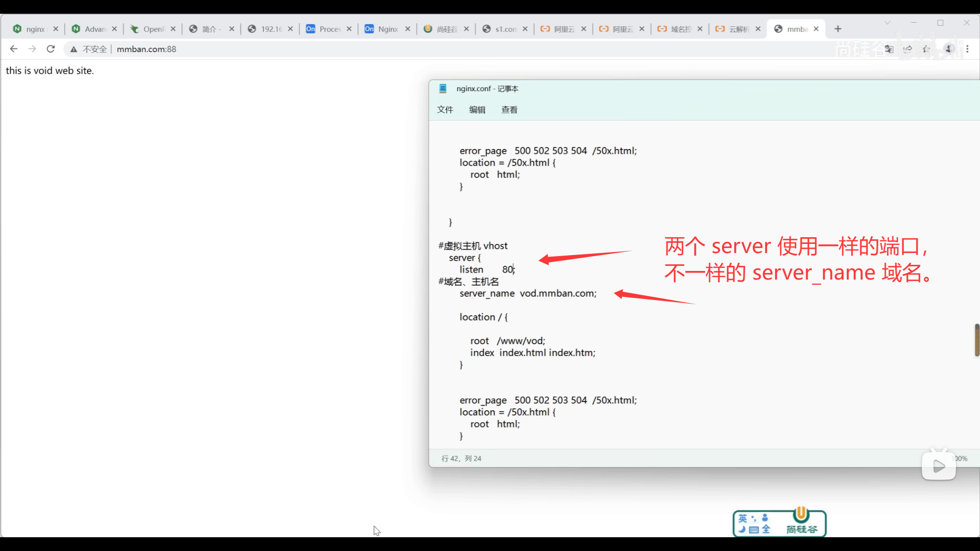Image resolution: width=980 pixels, height=551 pixels.
Task: Toggle IME full-width (全) mode
Action: [766, 530]
